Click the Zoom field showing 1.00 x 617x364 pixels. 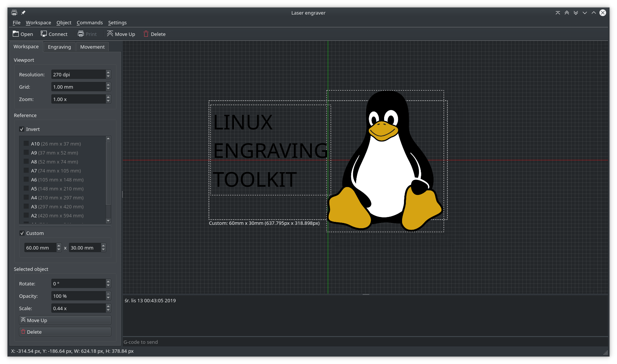tap(79, 99)
